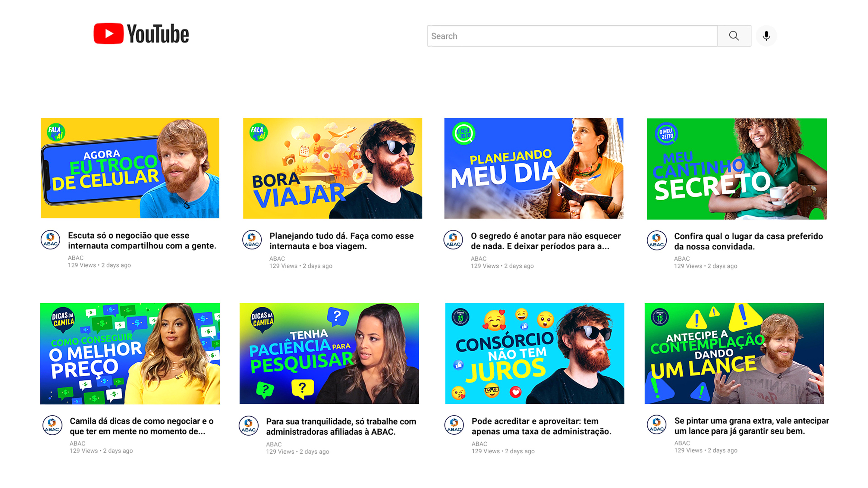The height and width of the screenshot is (488, 868).
Task: Open 'Consórcio não tem juros' thumbnail
Action: pos(534,354)
